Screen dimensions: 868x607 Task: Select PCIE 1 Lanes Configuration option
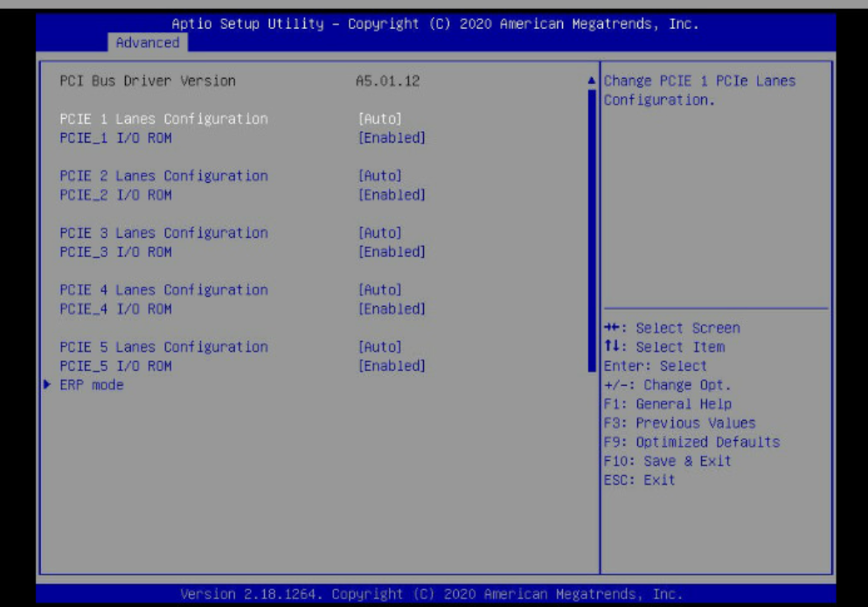point(163,119)
